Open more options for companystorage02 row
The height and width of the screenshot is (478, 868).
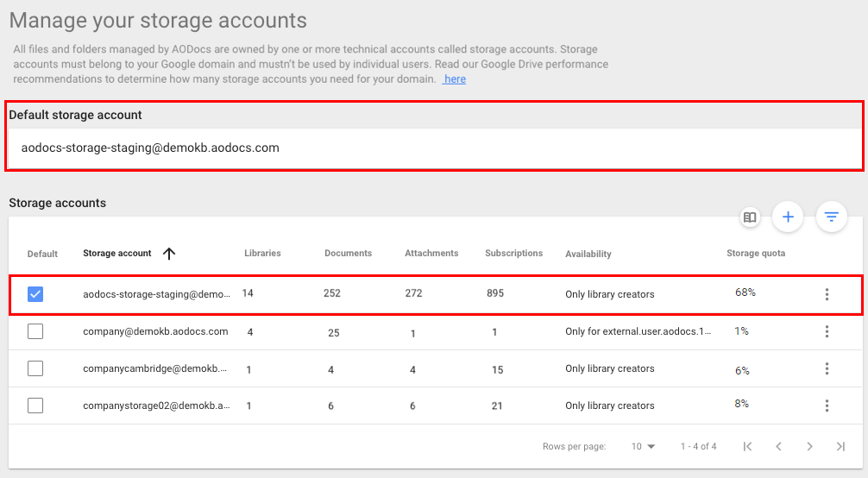827,406
